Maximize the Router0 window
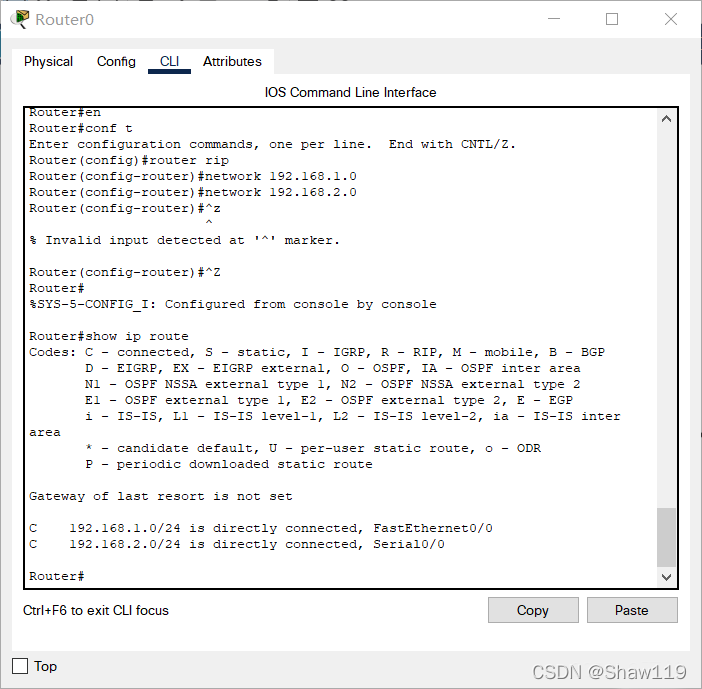702x689 pixels. pyautogui.click(x=612, y=19)
